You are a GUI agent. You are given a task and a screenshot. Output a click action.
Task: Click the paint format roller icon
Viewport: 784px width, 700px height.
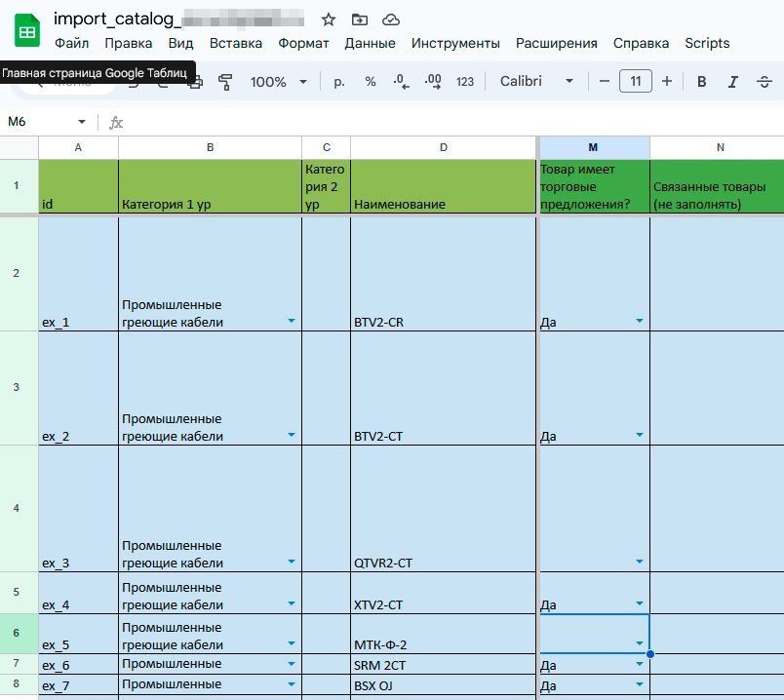[x=226, y=82]
